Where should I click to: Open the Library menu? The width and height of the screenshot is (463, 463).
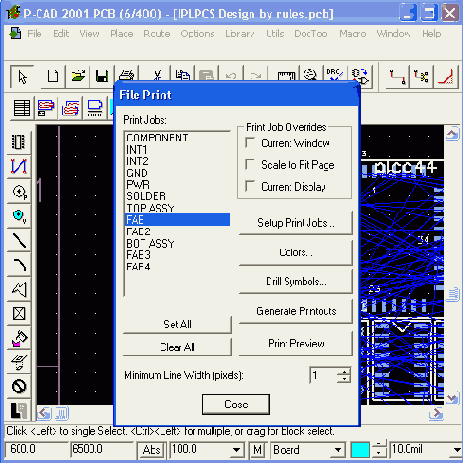pyautogui.click(x=240, y=34)
